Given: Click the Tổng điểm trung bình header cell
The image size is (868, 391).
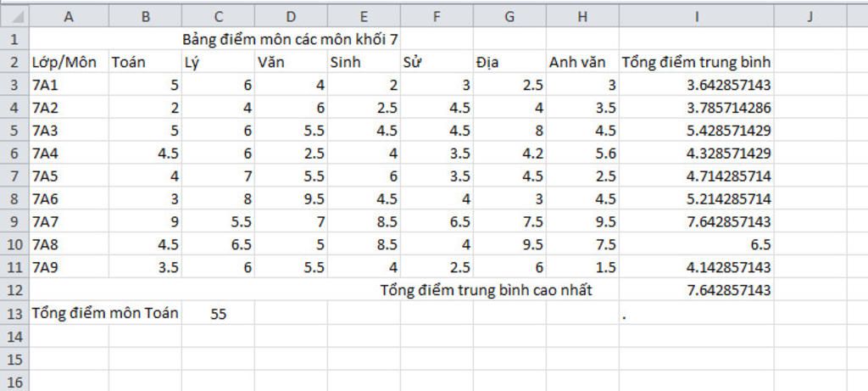Looking at the screenshot, I should [x=697, y=62].
